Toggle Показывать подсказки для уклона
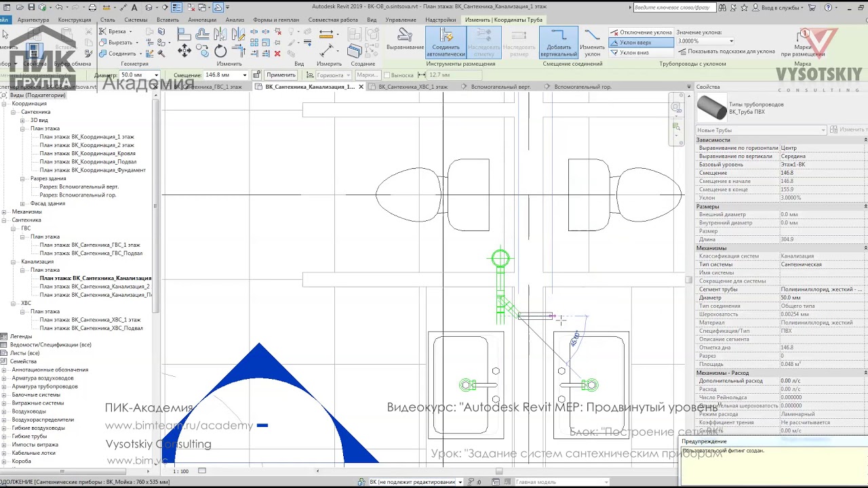Screen dimensions: 868x488 coord(726,52)
